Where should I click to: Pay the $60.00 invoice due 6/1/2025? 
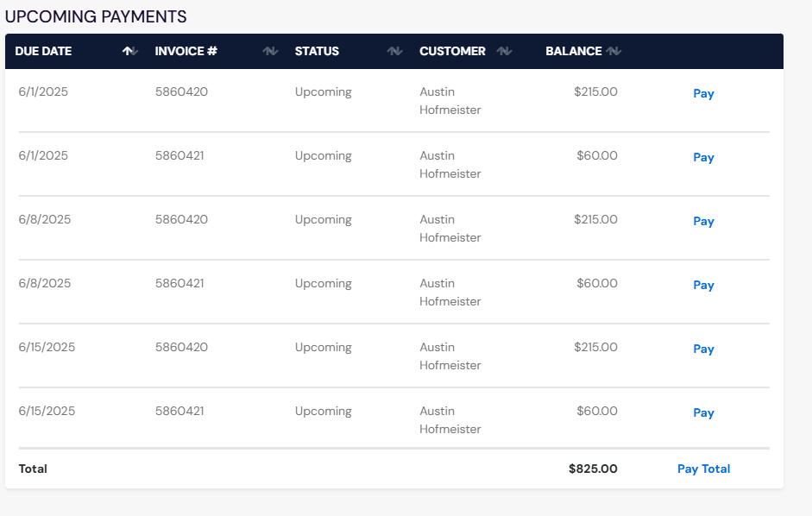703,157
